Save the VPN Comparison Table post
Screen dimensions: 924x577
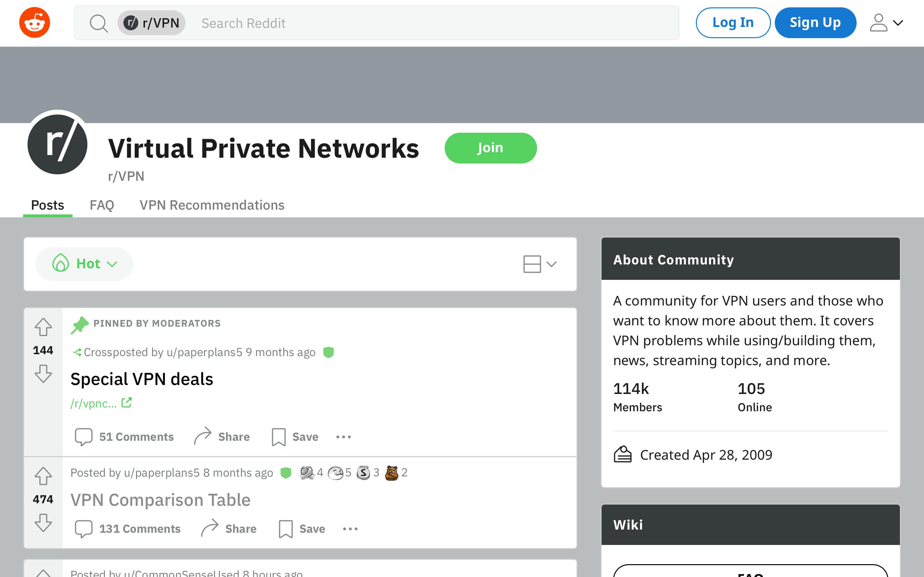point(302,529)
